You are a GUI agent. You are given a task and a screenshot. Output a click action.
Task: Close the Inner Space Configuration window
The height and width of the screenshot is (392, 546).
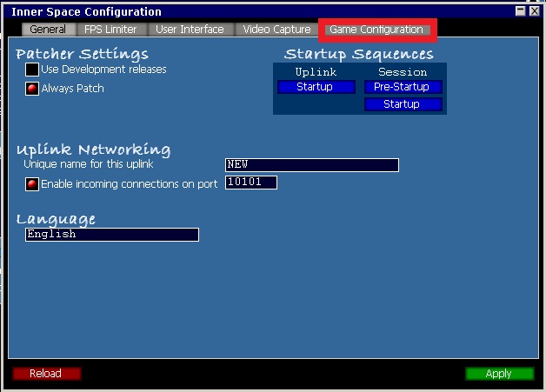[x=534, y=11]
